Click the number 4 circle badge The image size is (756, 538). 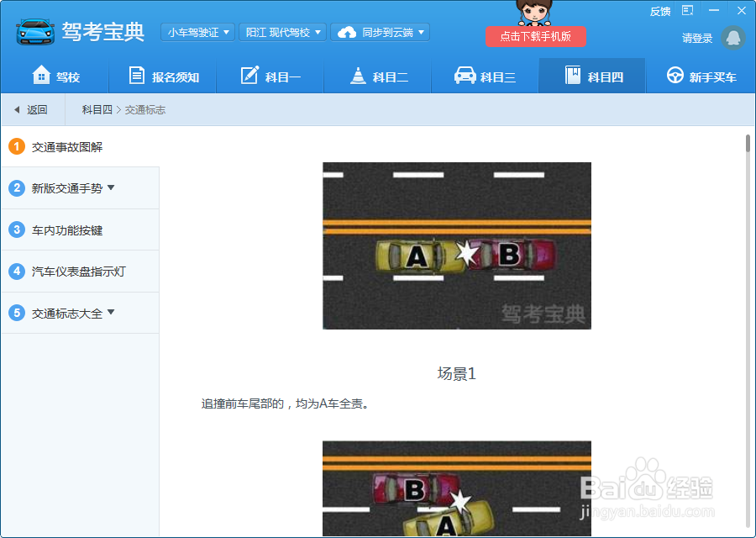tap(17, 271)
